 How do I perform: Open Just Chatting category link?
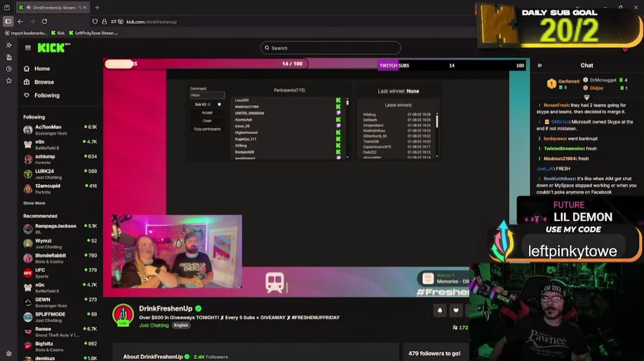[x=153, y=325]
